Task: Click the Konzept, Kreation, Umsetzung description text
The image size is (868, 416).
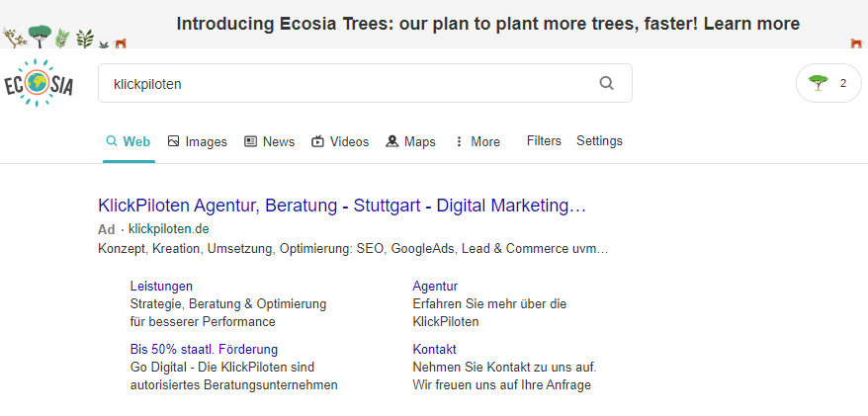Action: click(x=353, y=249)
